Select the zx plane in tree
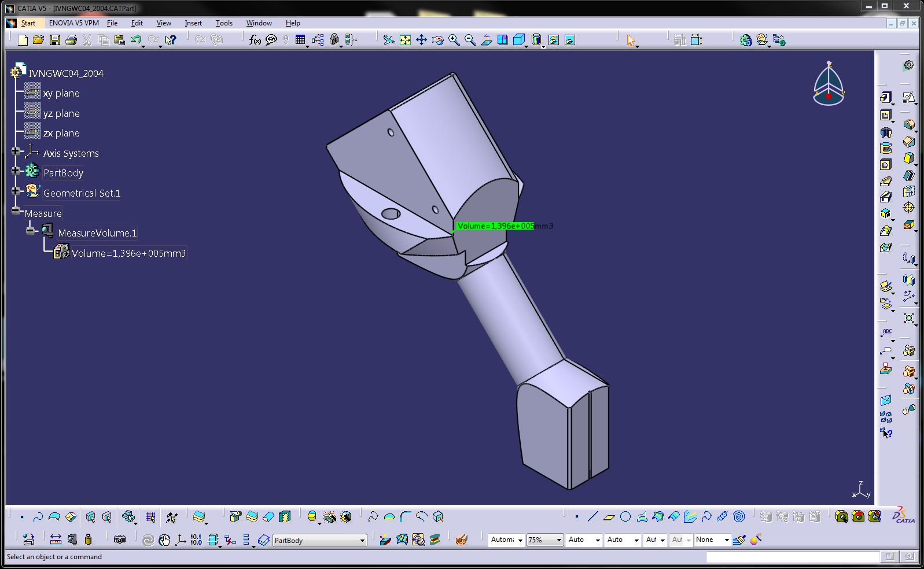Viewport: 924px width, 569px height. click(61, 133)
